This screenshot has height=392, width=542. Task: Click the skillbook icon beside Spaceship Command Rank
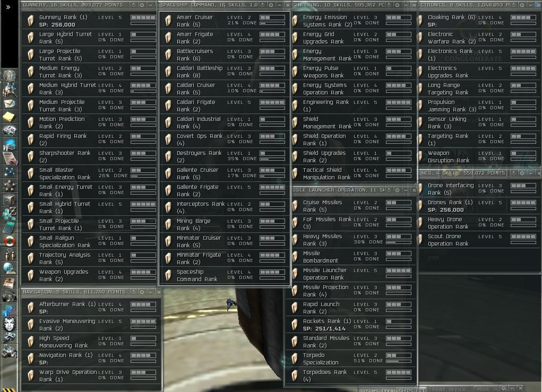[x=168, y=275]
